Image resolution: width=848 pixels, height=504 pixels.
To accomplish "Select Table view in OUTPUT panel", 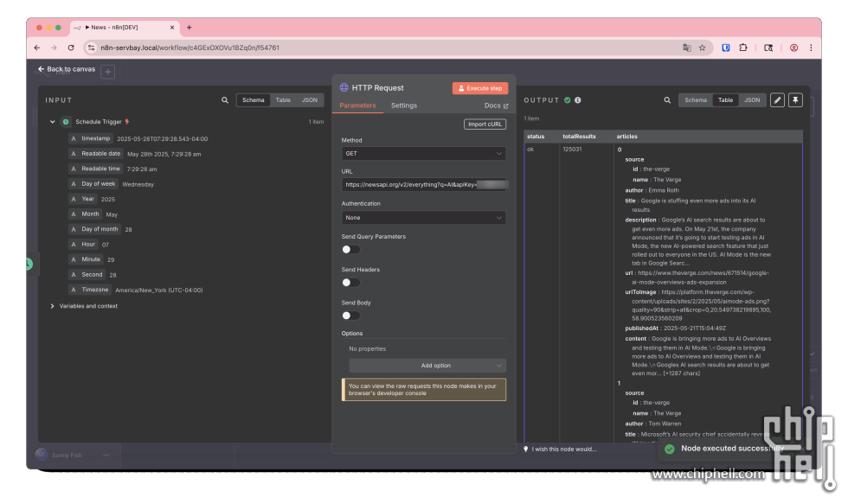I will 725,100.
